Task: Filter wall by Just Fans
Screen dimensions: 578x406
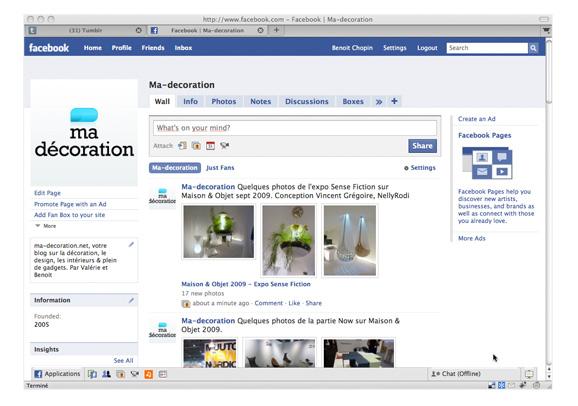Action: coord(220,168)
